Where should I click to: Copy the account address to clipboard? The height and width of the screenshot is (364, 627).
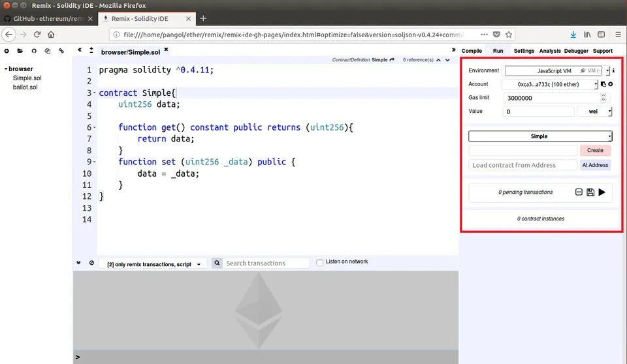[x=603, y=84]
